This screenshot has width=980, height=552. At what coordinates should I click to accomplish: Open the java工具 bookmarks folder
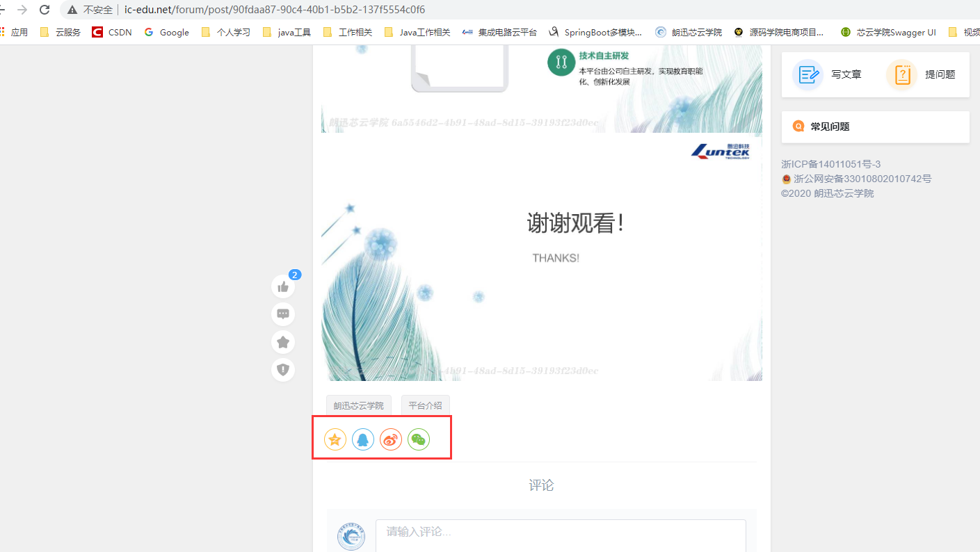click(287, 31)
